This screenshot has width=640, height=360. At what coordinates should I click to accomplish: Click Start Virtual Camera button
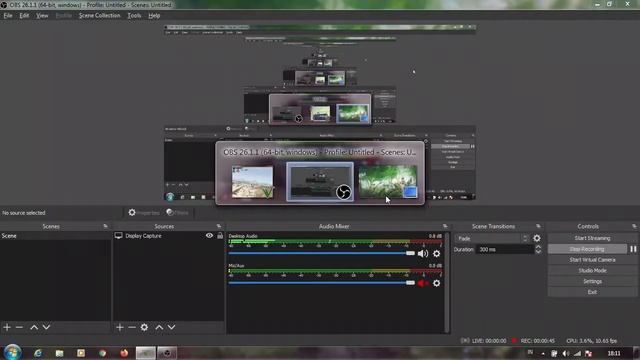(592, 260)
